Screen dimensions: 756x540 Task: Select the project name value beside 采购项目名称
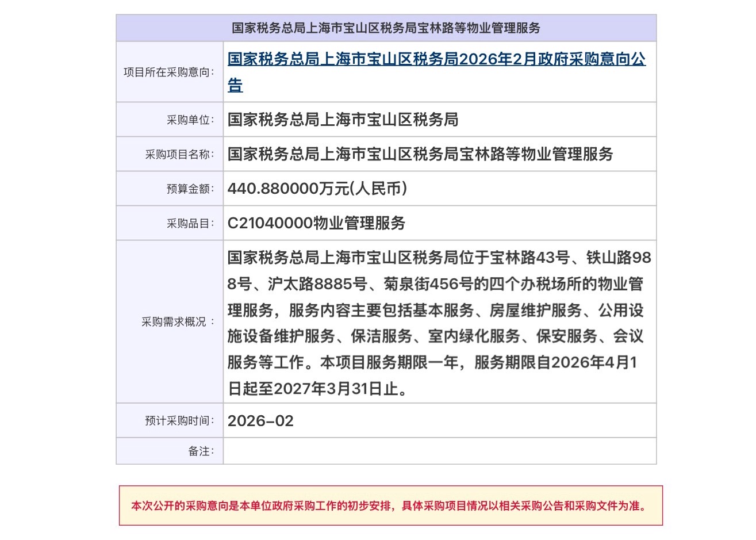[x=420, y=155]
